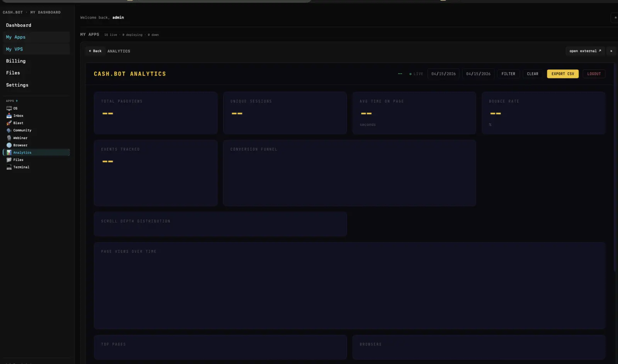Click the Back button
The image size is (618, 364).
click(x=95, y=51)
